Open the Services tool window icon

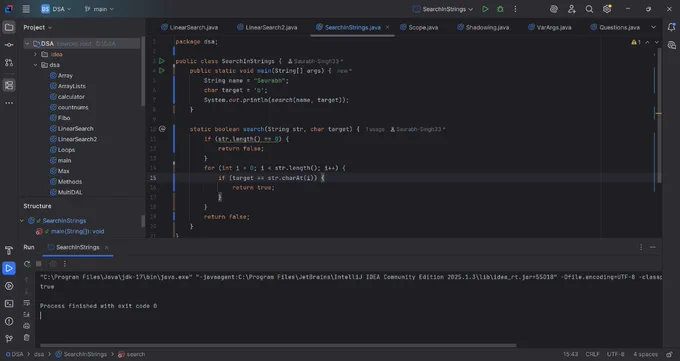coord(9,286)
